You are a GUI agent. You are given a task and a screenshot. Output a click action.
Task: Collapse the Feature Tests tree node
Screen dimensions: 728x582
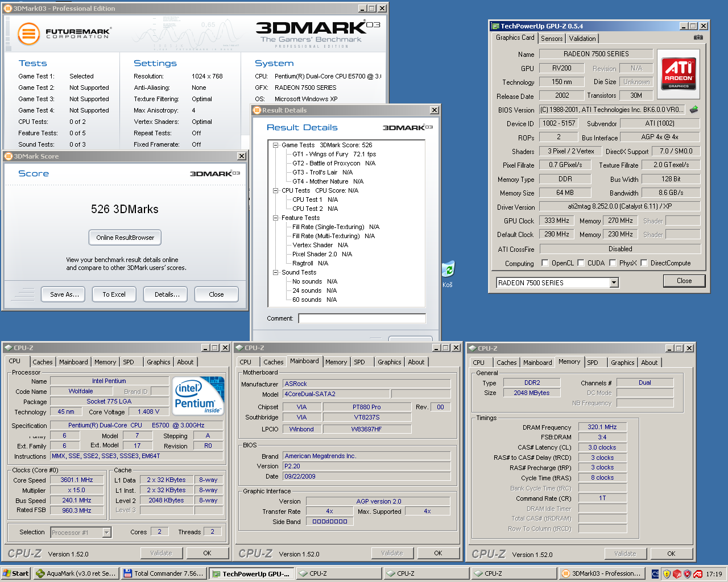[275, 218]
